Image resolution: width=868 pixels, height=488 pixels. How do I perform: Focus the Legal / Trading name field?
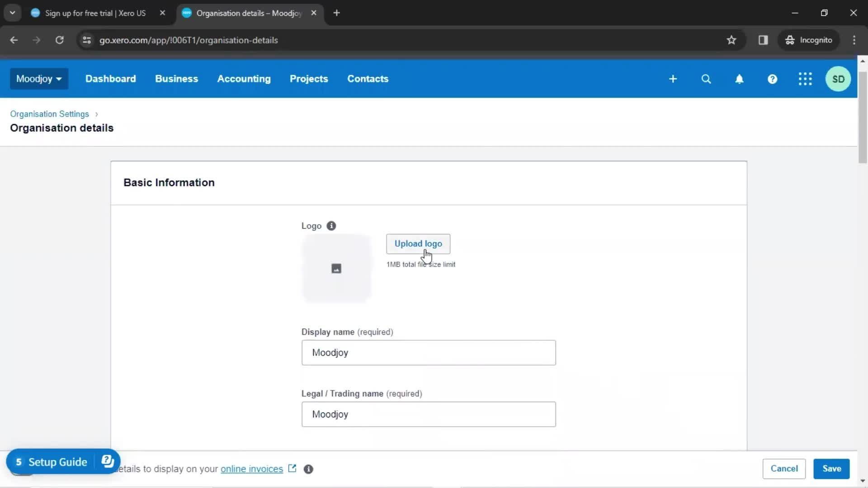tap(429, 414)
